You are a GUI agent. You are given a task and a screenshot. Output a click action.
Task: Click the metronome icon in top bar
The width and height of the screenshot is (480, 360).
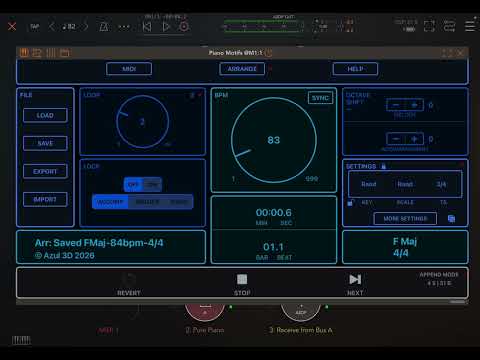click(x=104, y=26)
